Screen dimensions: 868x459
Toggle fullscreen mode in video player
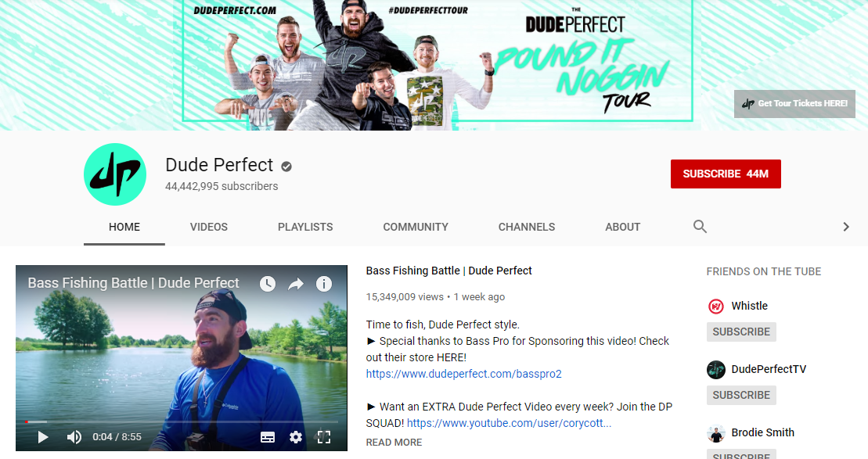pyautogui.click(x=324, y=437)
